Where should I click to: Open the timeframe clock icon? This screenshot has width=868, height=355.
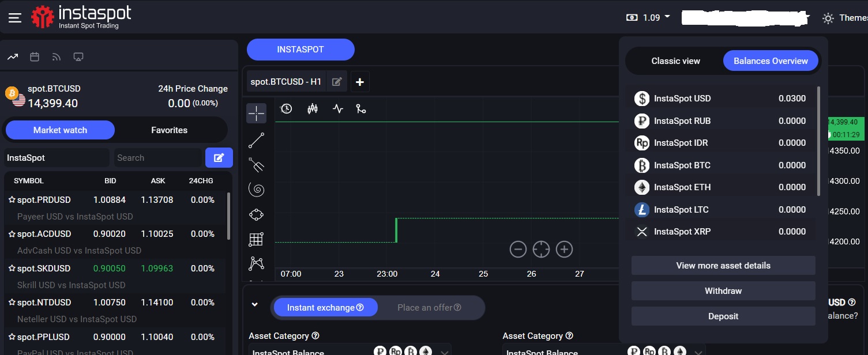286,108
